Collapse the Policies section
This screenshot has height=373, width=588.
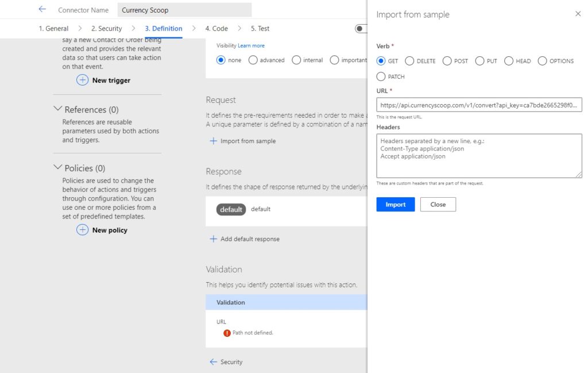coord(57,167)
